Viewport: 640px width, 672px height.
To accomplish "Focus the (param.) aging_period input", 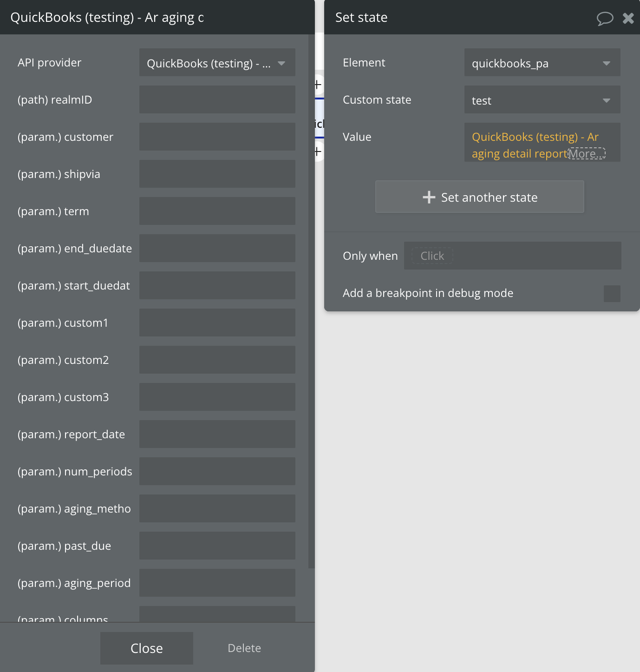I will tap(217, 583).
